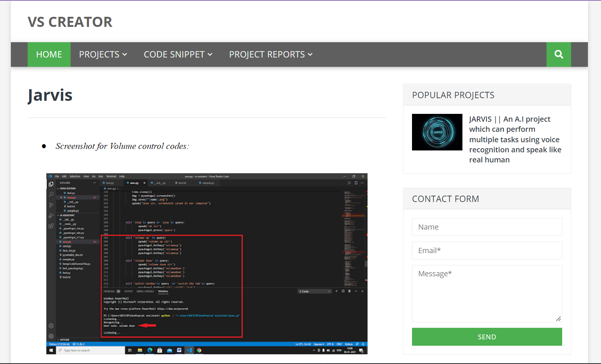This screenshot has width=601, height=364.
Task: Open the volume control code screenshot image
Action: (x=207, y=264)
